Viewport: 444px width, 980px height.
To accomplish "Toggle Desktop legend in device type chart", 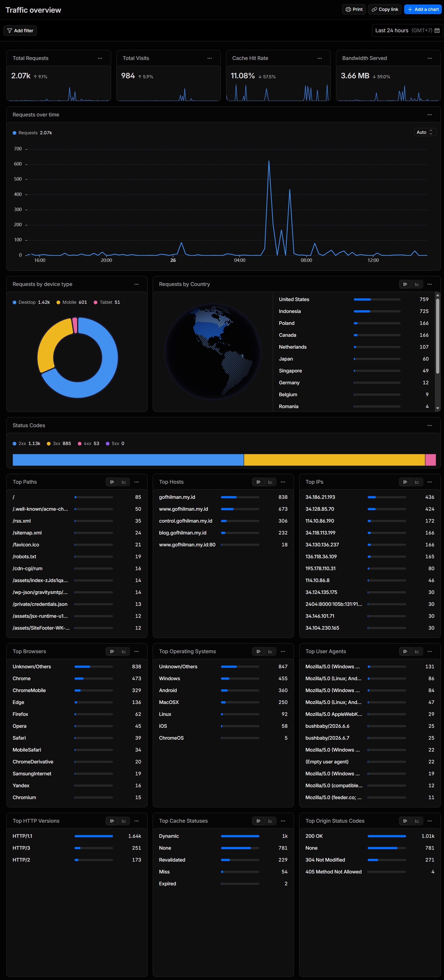I will pyautogui.click(x=31, y=303).
